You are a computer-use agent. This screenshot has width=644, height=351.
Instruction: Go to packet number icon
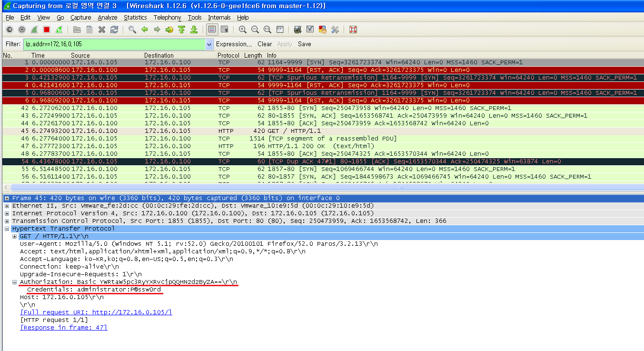169,30
